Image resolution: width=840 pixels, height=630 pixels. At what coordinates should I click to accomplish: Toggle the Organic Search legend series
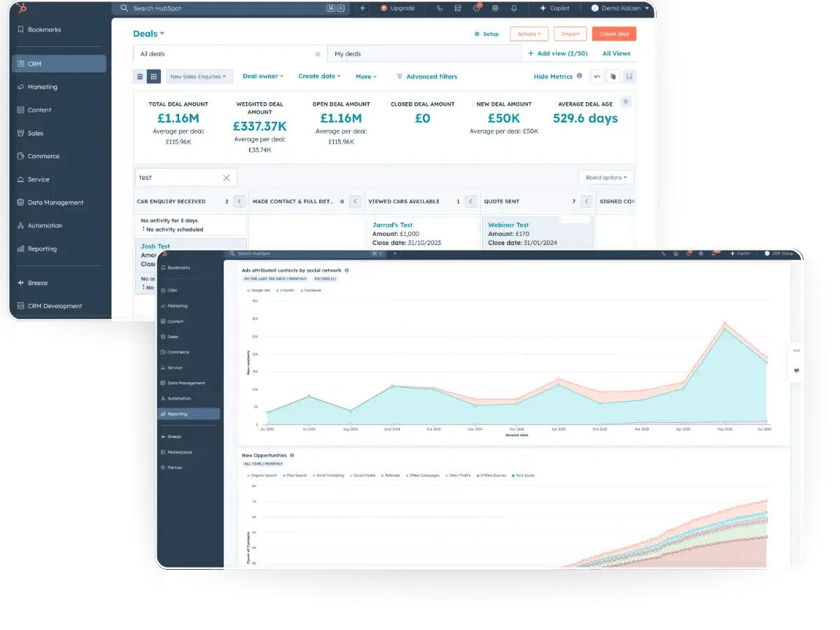[x=262, y=475]
